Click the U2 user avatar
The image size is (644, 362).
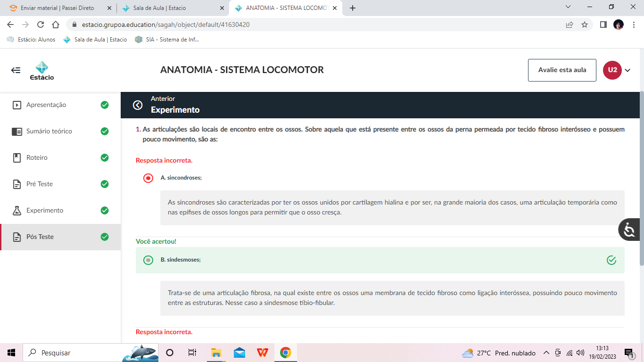(x=612, y=70)
